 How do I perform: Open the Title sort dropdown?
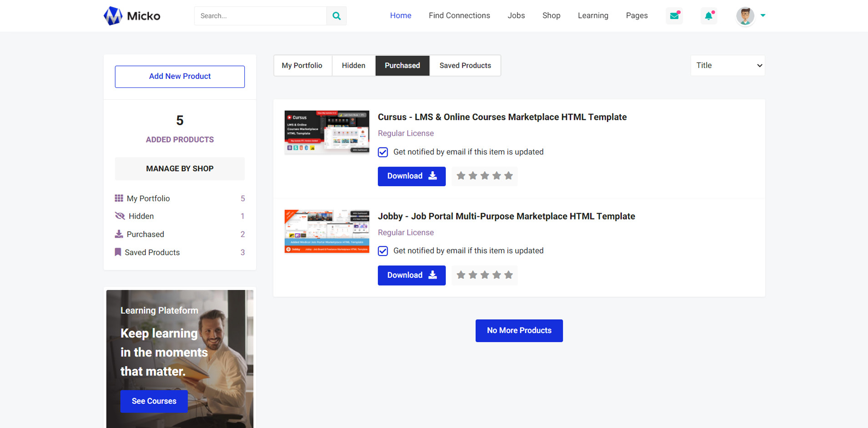[x=727, y=66]
